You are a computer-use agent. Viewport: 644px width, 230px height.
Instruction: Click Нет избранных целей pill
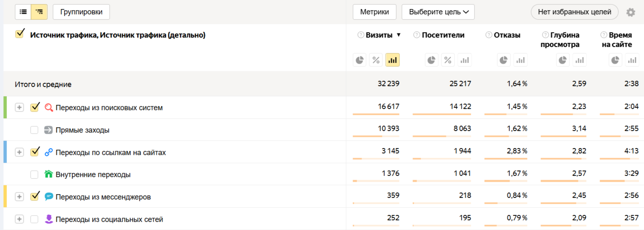click(574, 12)
